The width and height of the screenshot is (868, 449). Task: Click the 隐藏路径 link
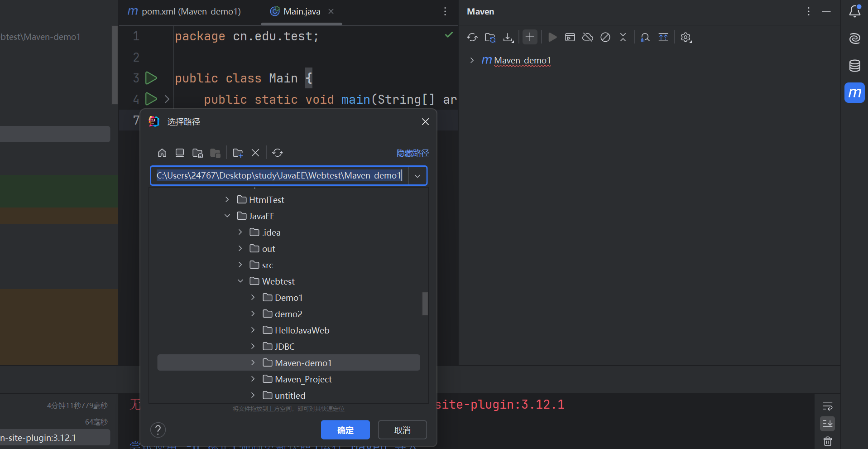412,153
